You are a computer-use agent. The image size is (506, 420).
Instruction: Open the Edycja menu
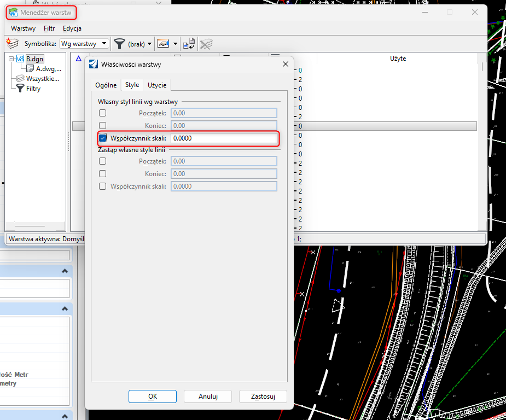[72, 28]
